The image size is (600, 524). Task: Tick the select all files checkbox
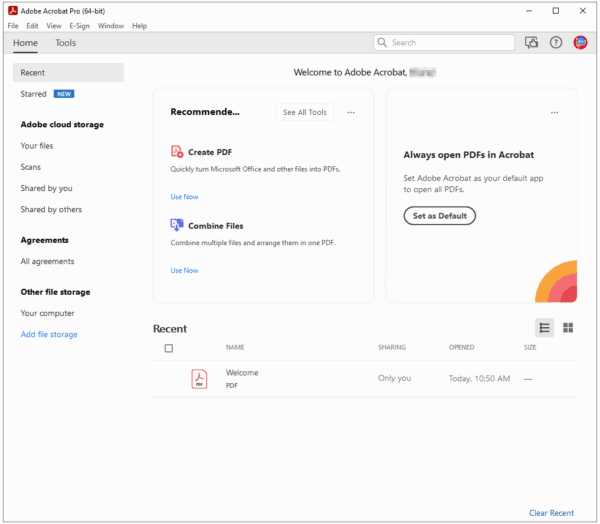pyautogui.click(x=169, y=348)
